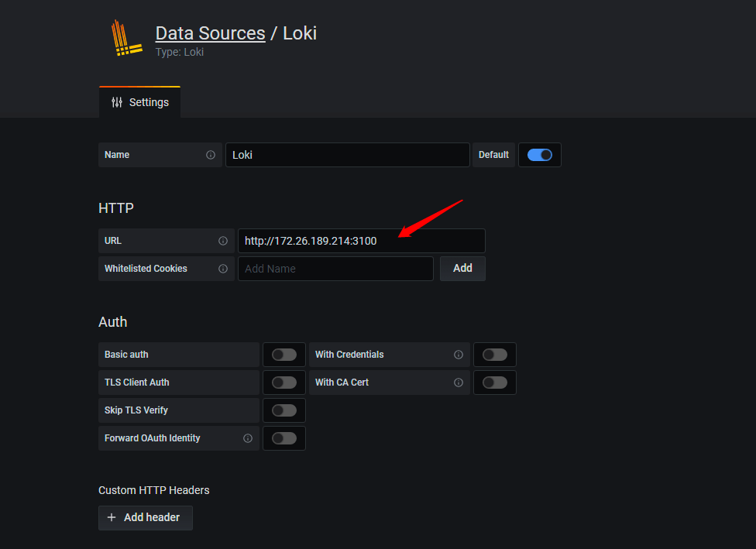
Task: Click the info icon next to URL
Action: pyautogui.click(x=223, y=241)
